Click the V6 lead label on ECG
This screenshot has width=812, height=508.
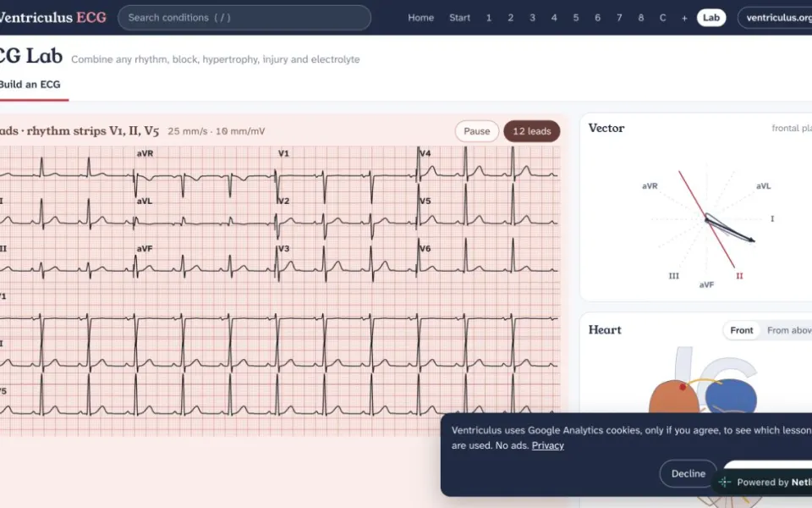425,249
